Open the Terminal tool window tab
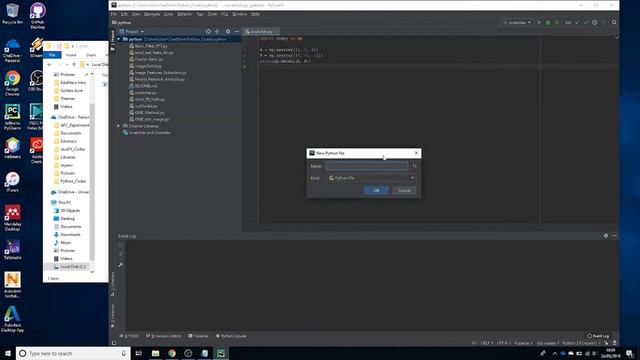This screenshot has height=360, width=640. 198,336
